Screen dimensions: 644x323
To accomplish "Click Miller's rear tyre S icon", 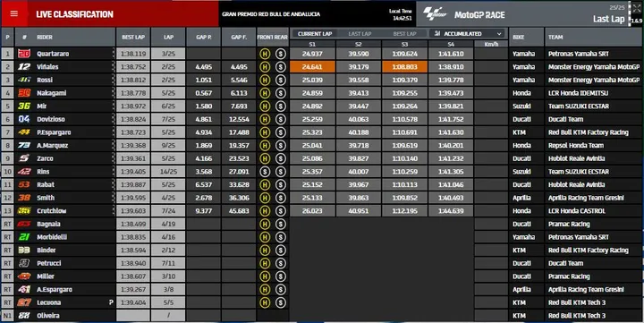I will [x=281, y=276].
